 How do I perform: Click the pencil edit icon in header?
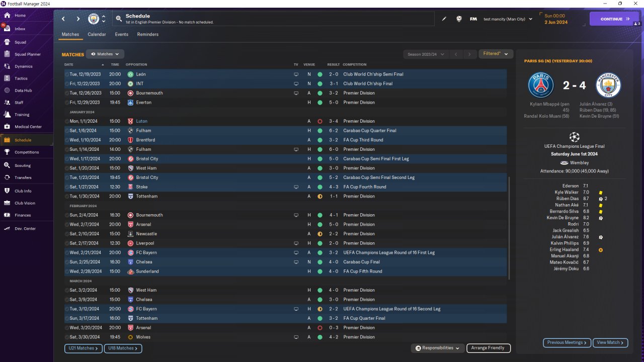pyautogui.click(x=444, y=19)
